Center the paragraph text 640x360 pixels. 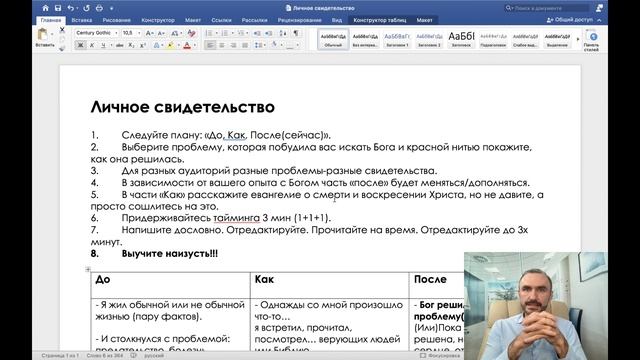point(222,45)
